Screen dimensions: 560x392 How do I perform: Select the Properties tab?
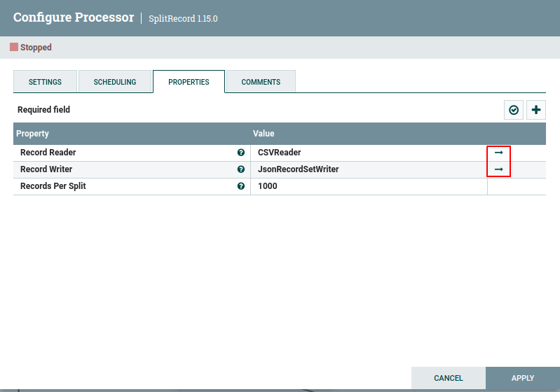[x=189, y=82]
